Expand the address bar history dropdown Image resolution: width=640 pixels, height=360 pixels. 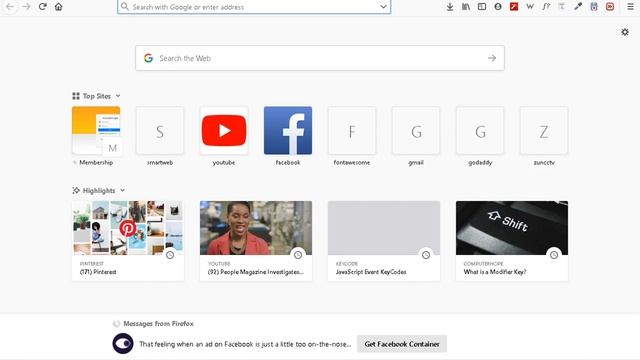tap(383, 7)
